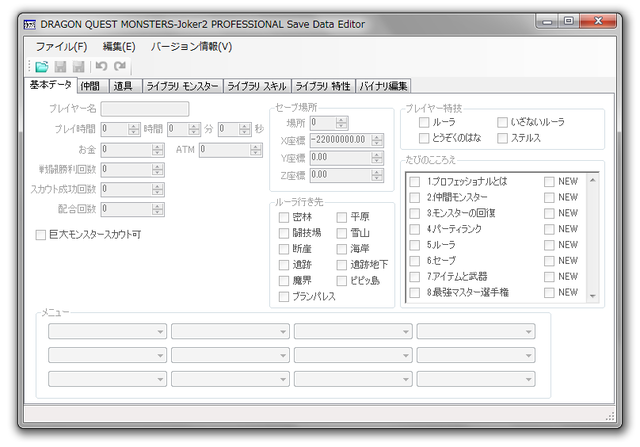Click the プレイ時間 hours spinner arrows
This screenshot has width=640, height=447.
pyautogui.click(x=133, y=129)
